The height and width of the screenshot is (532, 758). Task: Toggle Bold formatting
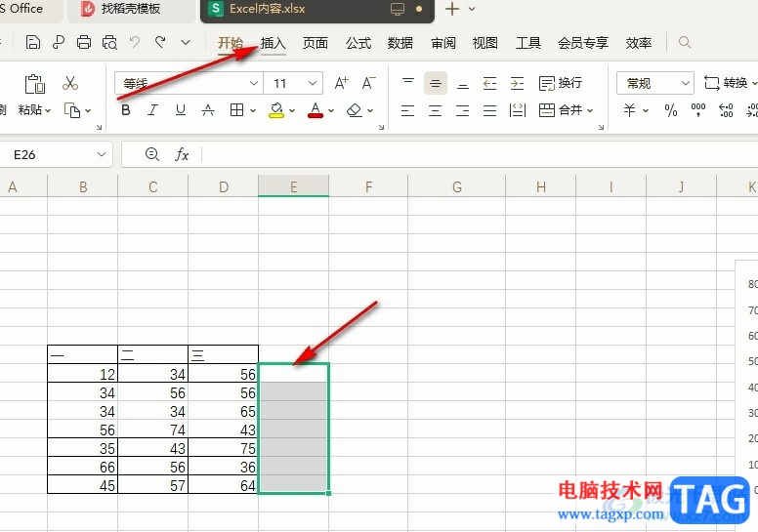(126, 110)
